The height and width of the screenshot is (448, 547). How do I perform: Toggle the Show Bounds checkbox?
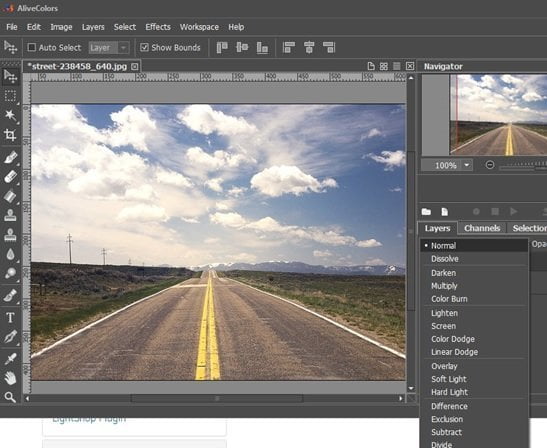[x=144, y=47]
